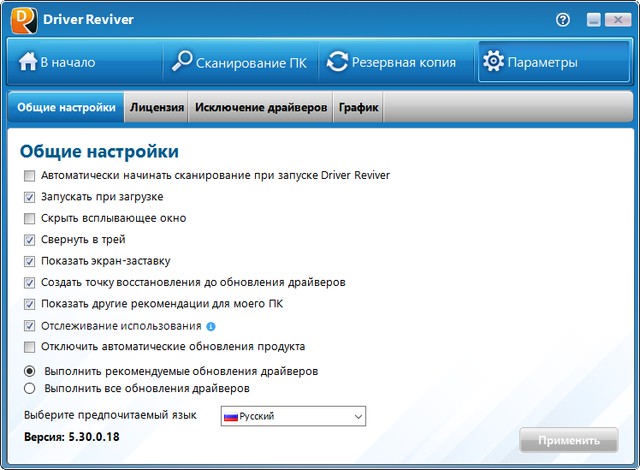Image resolution: width=640 pixels, height=470 pixels.
Task: Click the house icon for В начало
Action: (28, 62)
